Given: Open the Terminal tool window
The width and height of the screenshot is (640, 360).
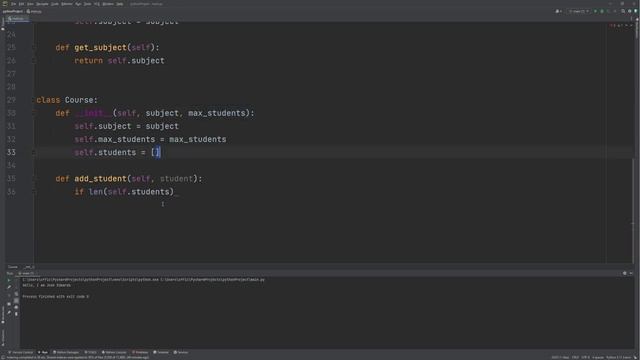Looking at the screenshot, I should (161, 352).
